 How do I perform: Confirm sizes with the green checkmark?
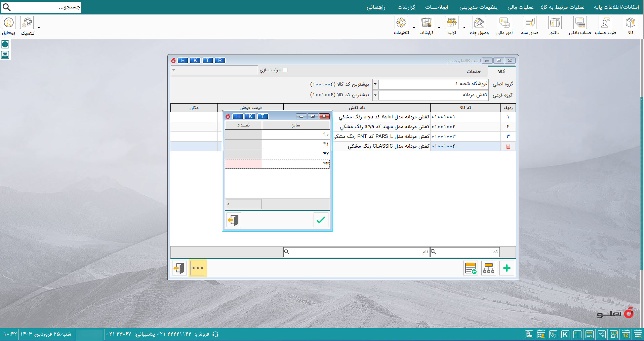pos(321,220)
